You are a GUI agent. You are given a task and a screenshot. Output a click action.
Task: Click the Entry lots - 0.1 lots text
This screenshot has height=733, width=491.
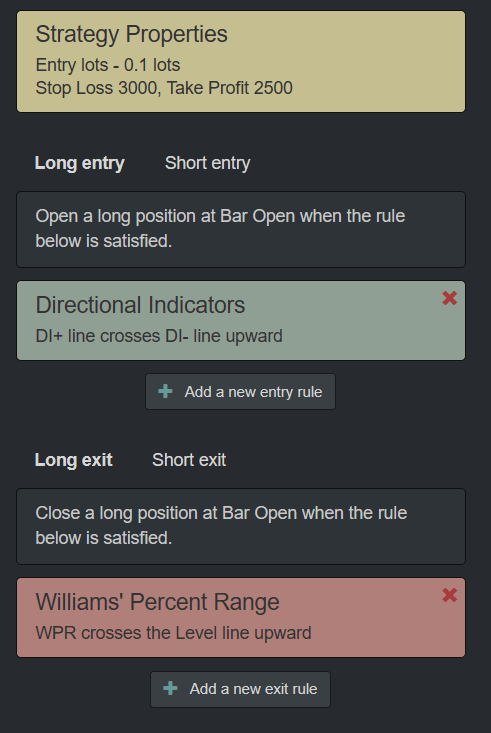coord(108,65)
